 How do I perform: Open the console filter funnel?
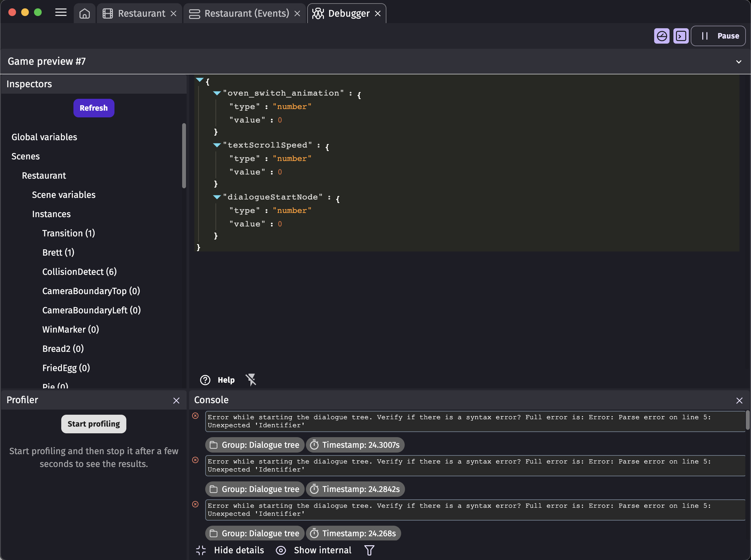(369, 550)
